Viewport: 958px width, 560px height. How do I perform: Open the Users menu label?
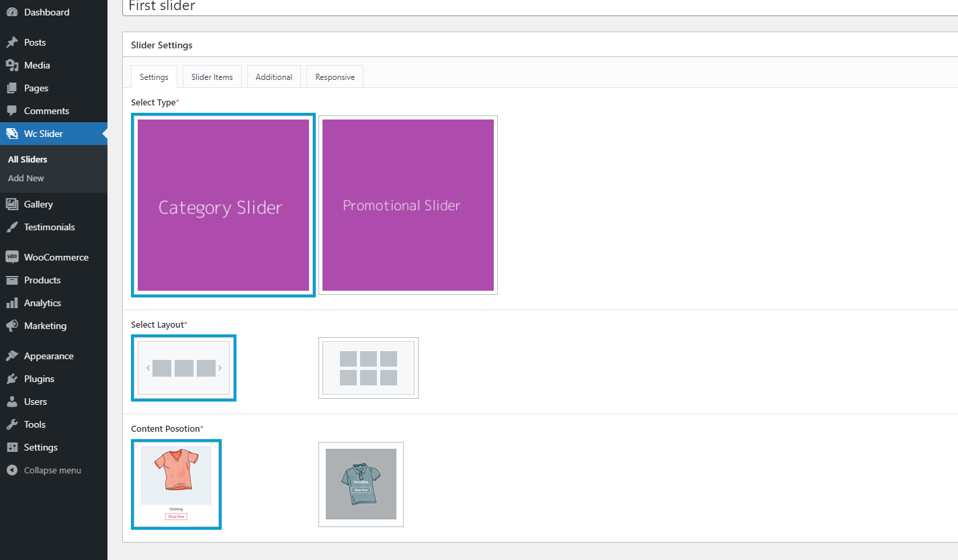pyautogui.click(x=36, y=402)
